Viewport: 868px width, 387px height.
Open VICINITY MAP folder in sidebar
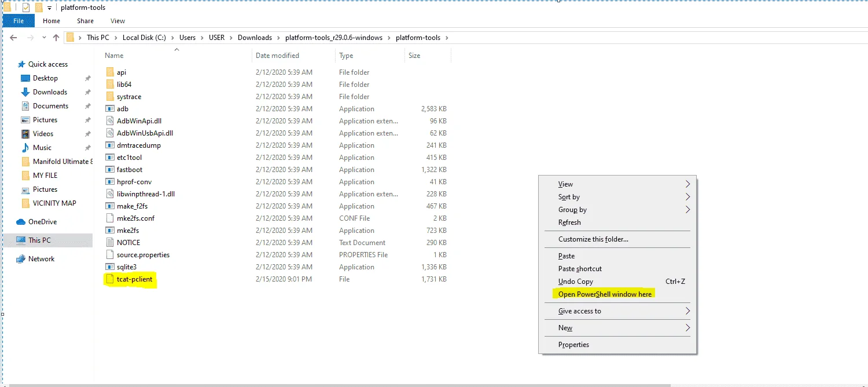(54, 203)
